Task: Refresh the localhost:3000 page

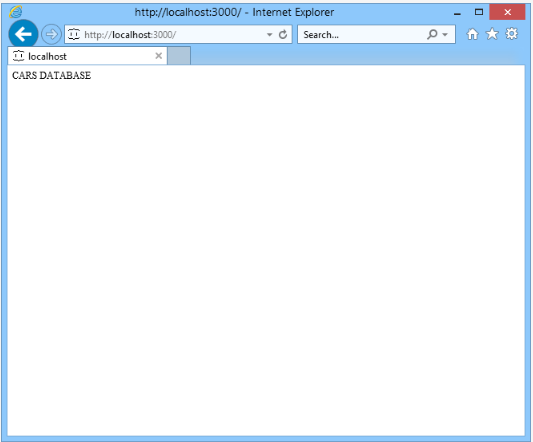Action: 283,34
